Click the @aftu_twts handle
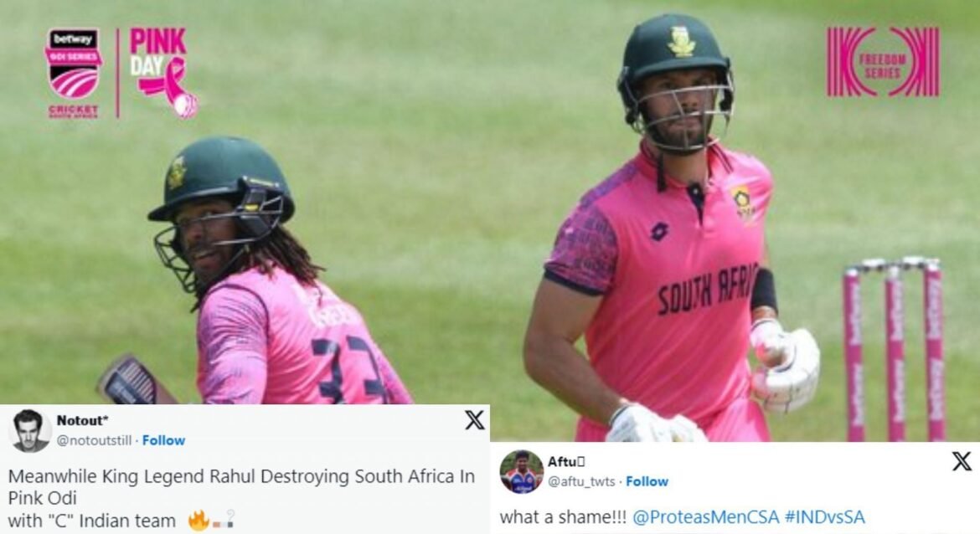Image resolution: width=980 pixels, height=534 pixels. click(x=581, y=481)
